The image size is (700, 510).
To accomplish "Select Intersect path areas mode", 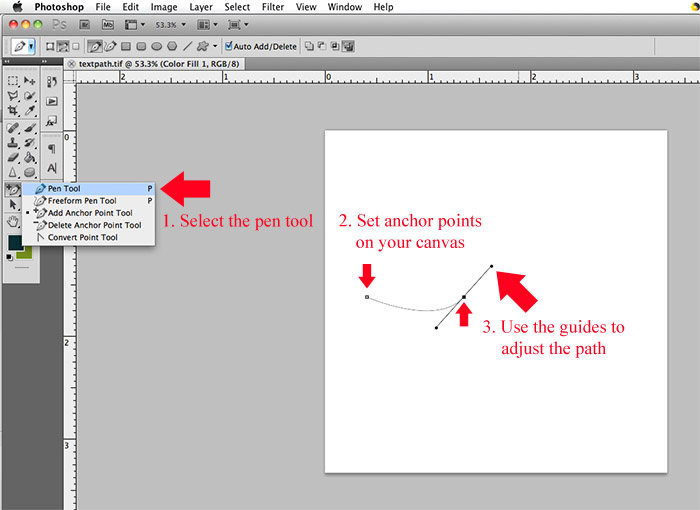I will pyautogui.click(x=335, y=46).
